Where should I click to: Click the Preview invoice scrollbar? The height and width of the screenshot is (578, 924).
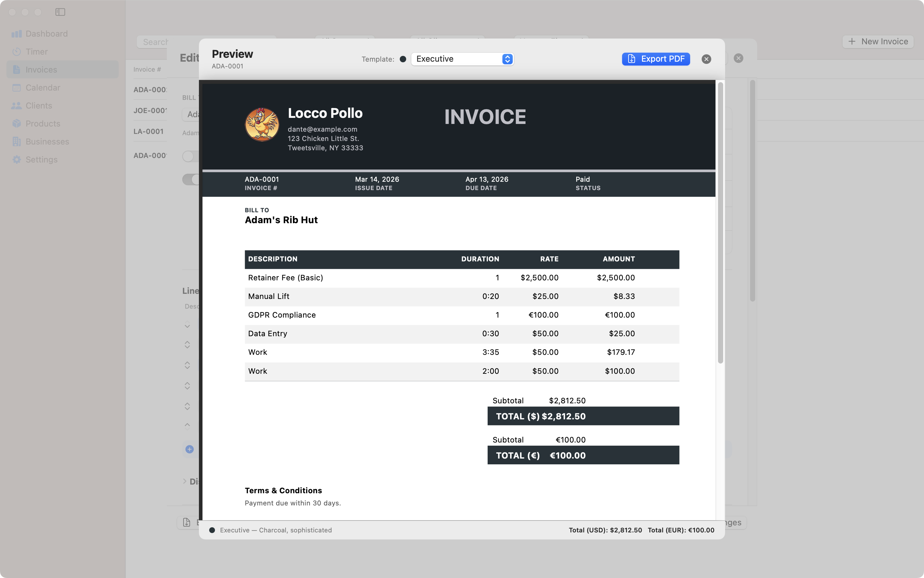pos(721,223)
